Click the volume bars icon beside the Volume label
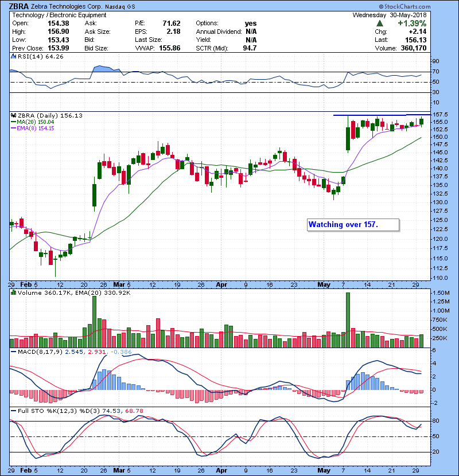Image resolution: width=459 pixels, height=476 pixels. click(13, 292)
